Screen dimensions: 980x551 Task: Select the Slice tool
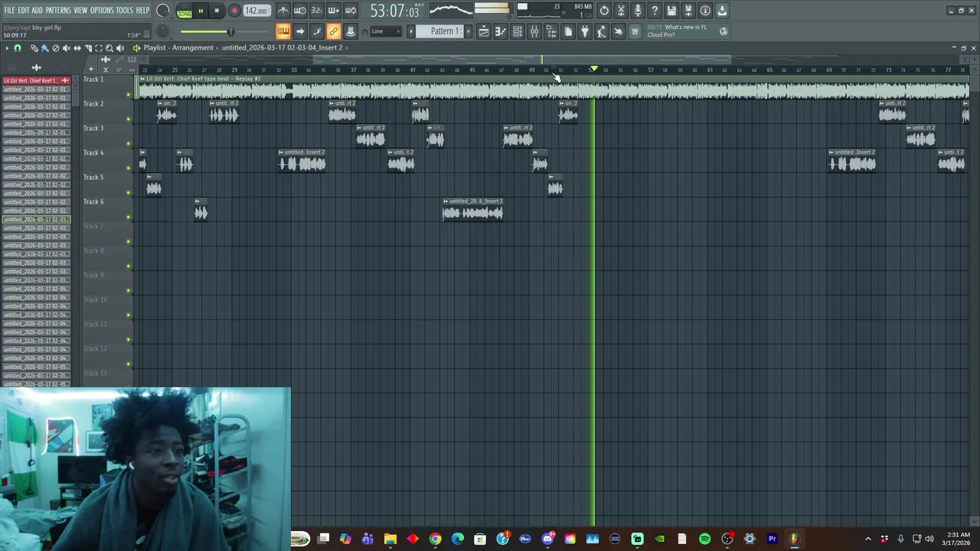click(x=87, y=48)
